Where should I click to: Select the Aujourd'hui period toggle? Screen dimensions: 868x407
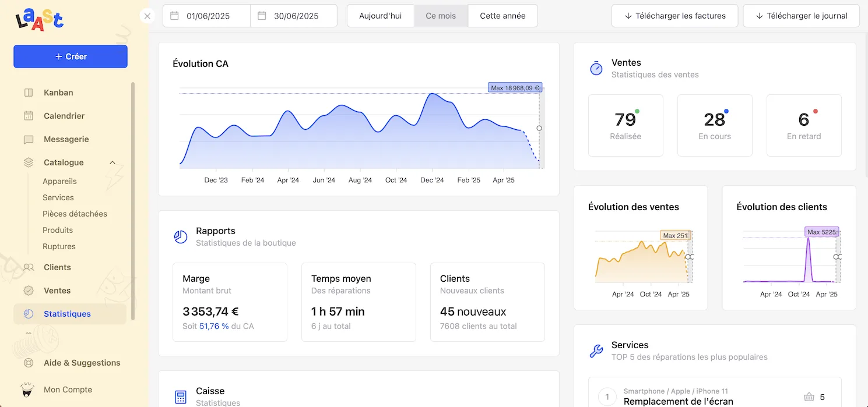pos(381,16)
